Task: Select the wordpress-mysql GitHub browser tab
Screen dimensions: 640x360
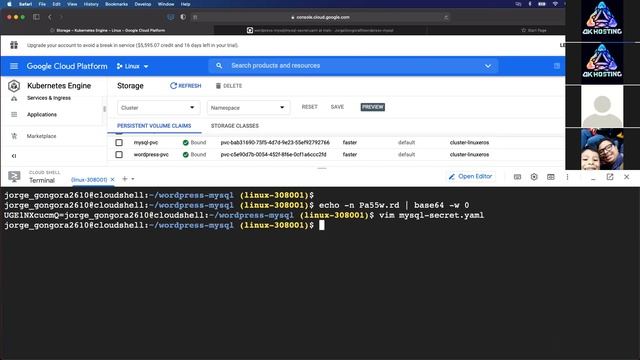Action: point(320,30)
